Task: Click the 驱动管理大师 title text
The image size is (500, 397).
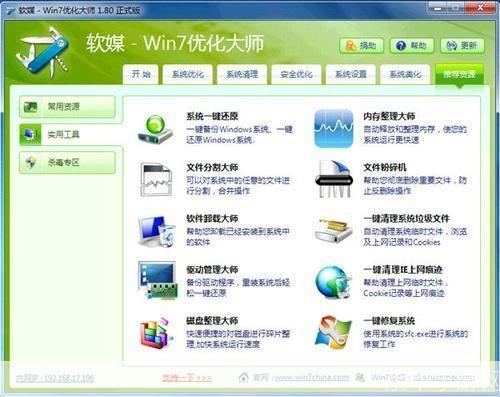Action: coord(212,270)
